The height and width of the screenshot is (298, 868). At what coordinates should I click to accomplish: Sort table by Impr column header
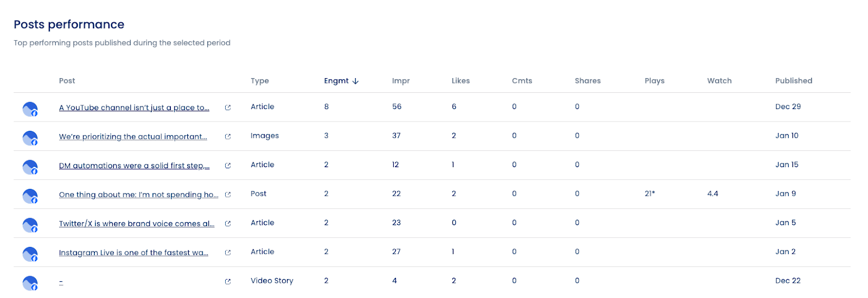click(400, 81)
